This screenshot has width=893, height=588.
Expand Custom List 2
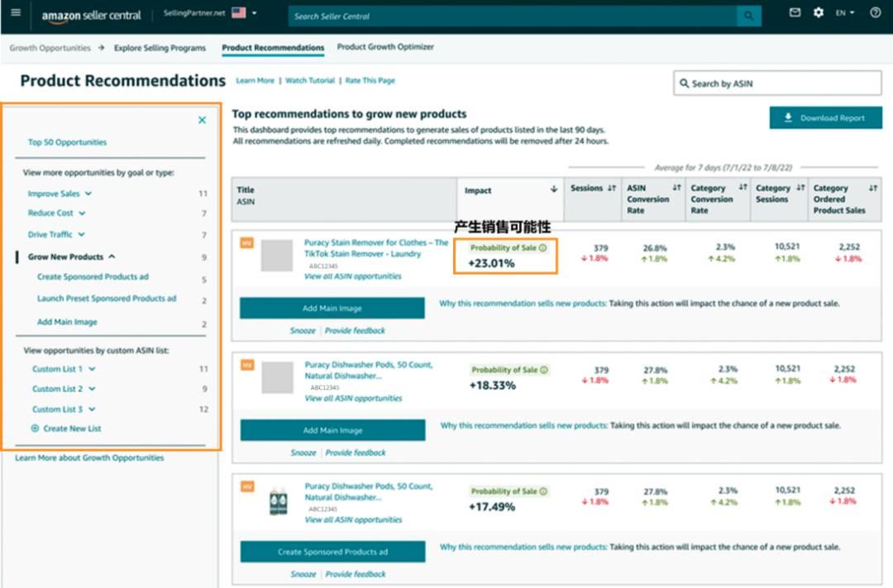click(x=64, y=389)
